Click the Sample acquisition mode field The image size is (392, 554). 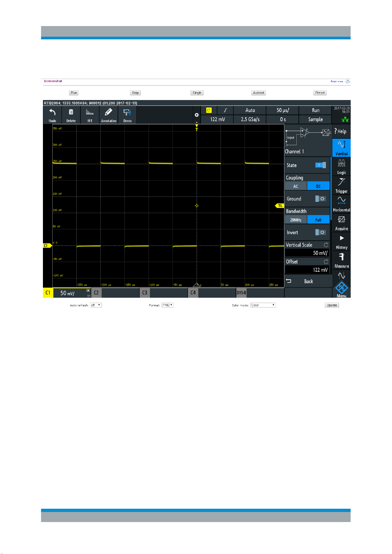coord(315,119)
